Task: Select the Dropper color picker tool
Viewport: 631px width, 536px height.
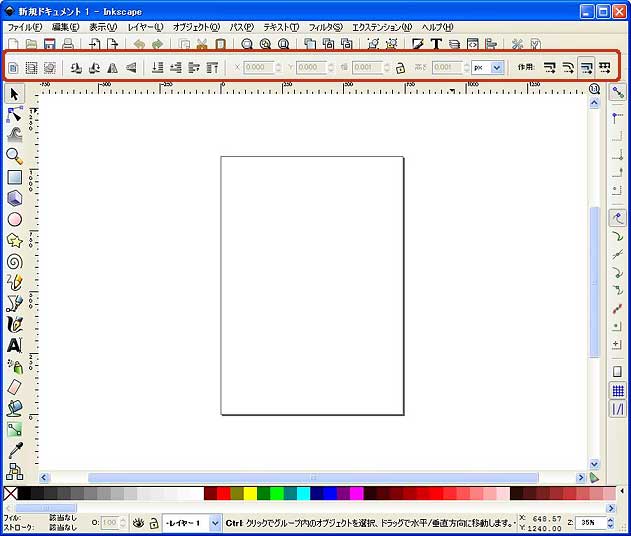Action: coord(14,450)
